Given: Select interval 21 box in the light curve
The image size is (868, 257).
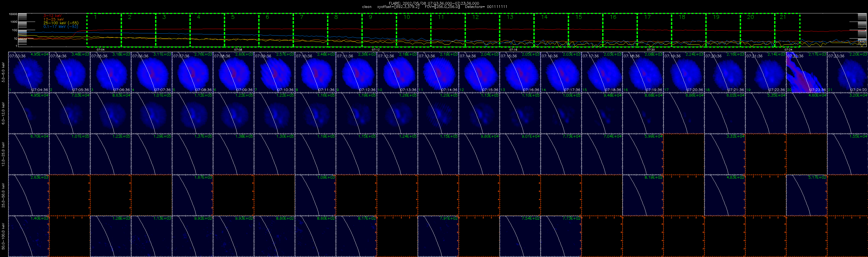Looking at the screenshot, I should pos(787,30).
